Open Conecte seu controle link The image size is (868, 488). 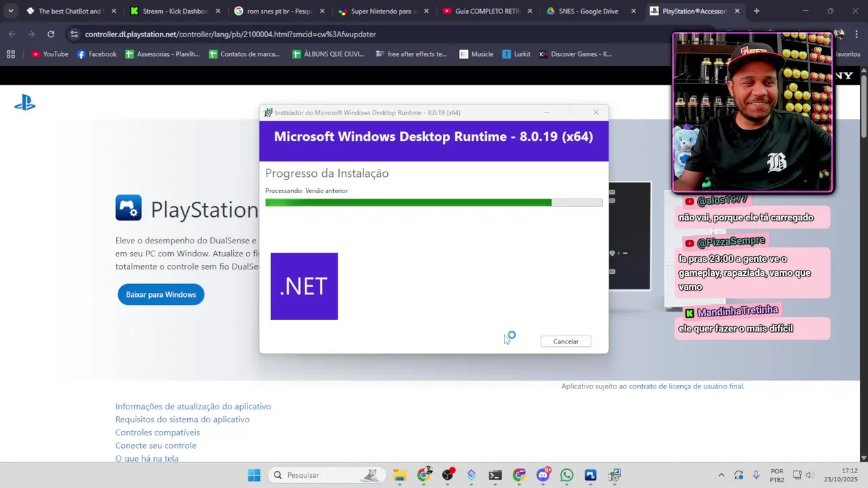[155, 445]
